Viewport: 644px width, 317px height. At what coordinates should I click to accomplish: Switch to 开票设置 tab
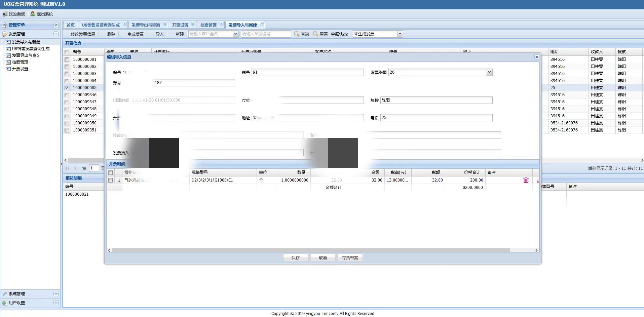click(180, 25)
